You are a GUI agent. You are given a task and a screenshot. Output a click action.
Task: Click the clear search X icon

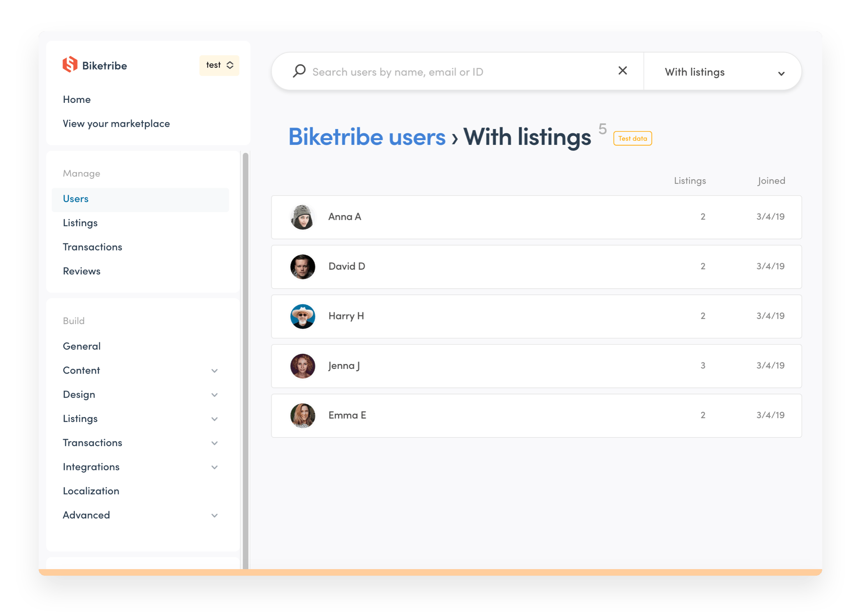623,71
